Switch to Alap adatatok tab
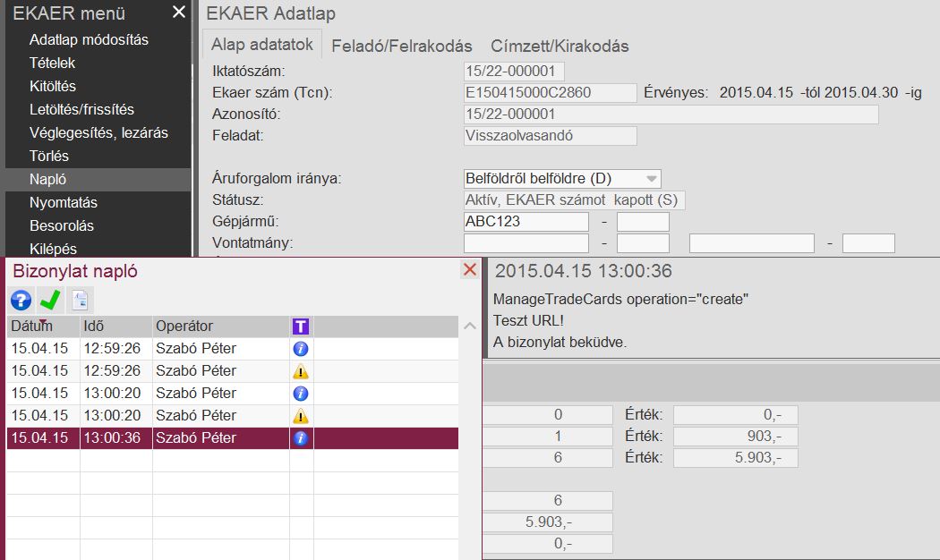The image size is (940, 560). [x=262, y=45]
